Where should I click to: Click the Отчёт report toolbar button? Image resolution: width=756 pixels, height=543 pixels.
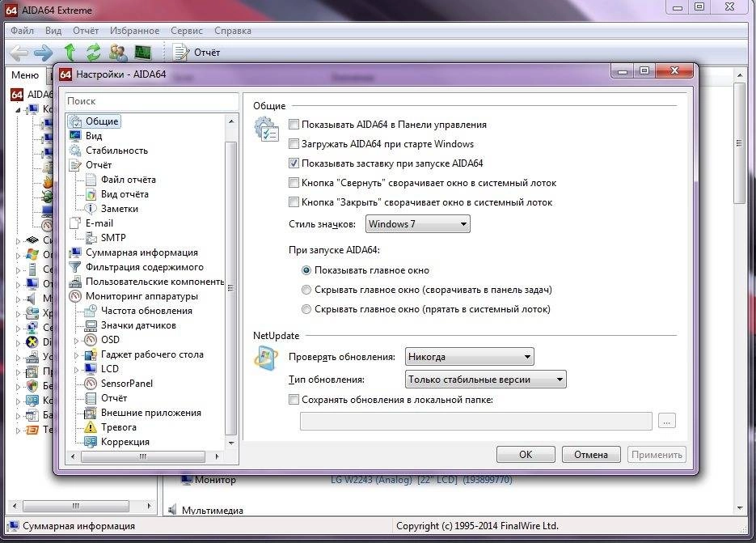click(196, 52)
